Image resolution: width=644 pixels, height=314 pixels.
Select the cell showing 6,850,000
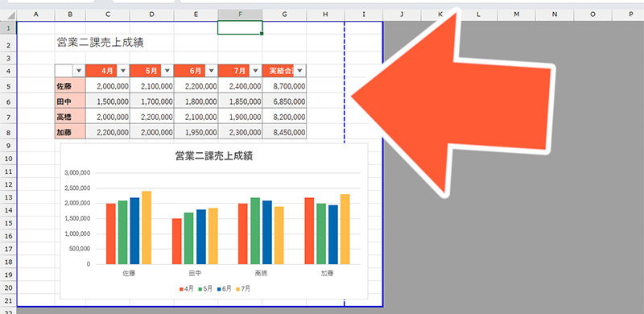point(285,101)
